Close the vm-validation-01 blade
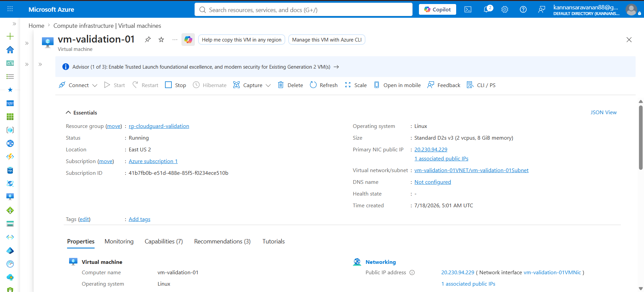644x292 pixels. pyautogui.click(x=629, y=40)
